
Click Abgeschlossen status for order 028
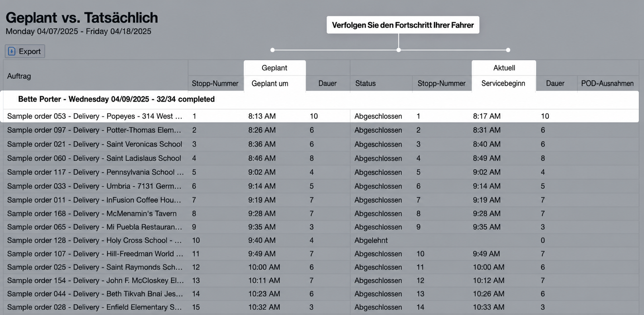(x=378, y=307)
